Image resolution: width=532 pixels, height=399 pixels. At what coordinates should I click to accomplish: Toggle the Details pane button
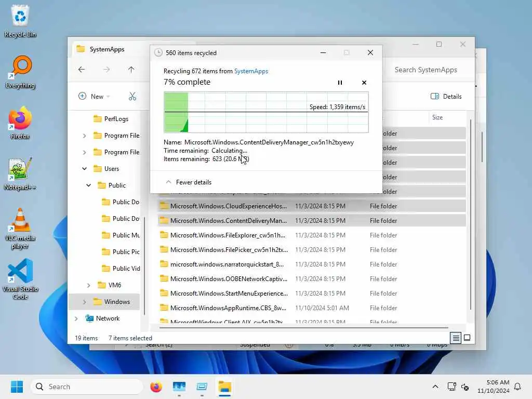click(x=446, y=96)
